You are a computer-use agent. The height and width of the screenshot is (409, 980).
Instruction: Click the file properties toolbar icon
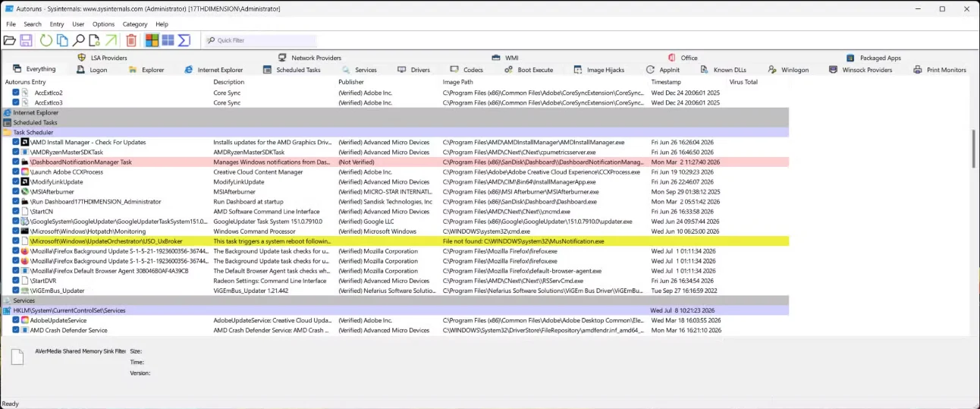tap(95, 40)
